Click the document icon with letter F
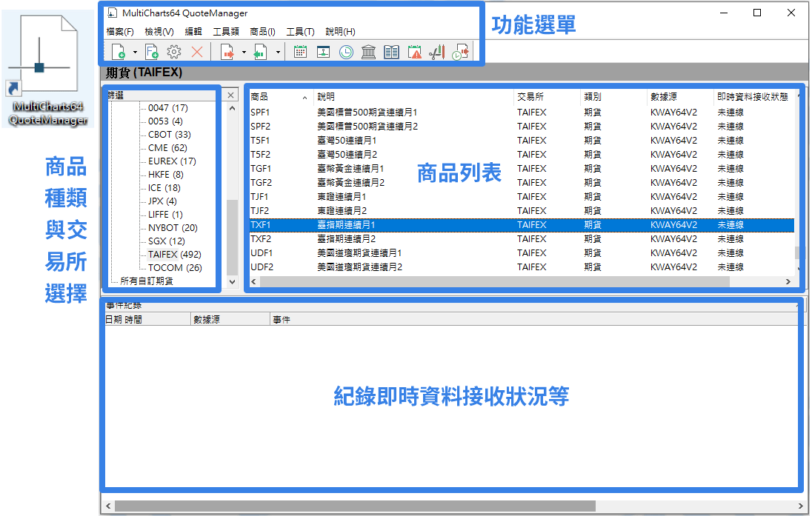The height and width of the screenshot is (516, 812). click(152, 52)
